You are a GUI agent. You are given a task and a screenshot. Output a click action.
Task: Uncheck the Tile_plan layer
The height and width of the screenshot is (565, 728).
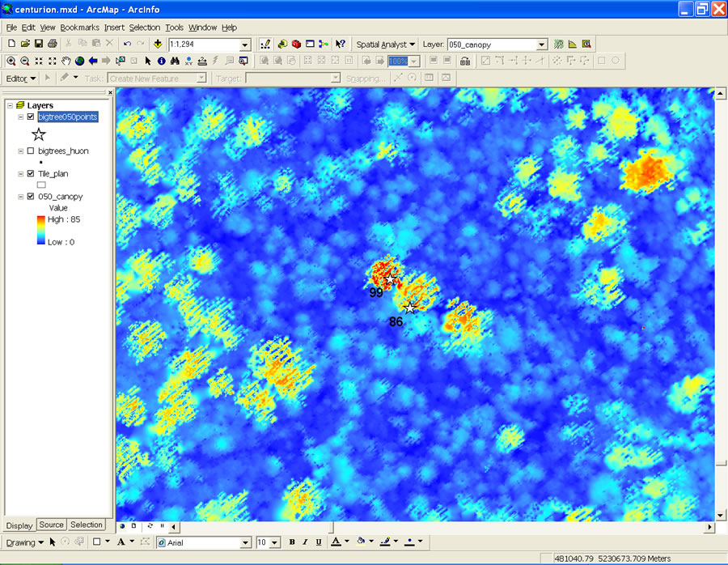[31, 173]
